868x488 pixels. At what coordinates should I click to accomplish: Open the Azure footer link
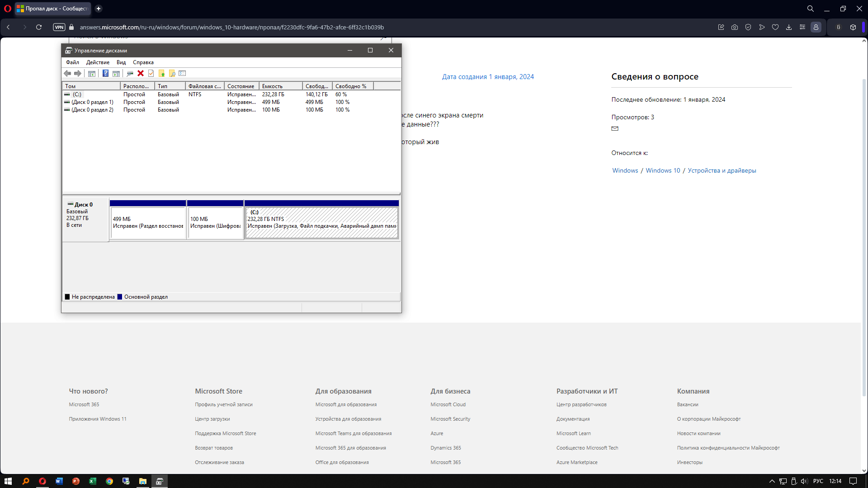[x=437, y=433]
